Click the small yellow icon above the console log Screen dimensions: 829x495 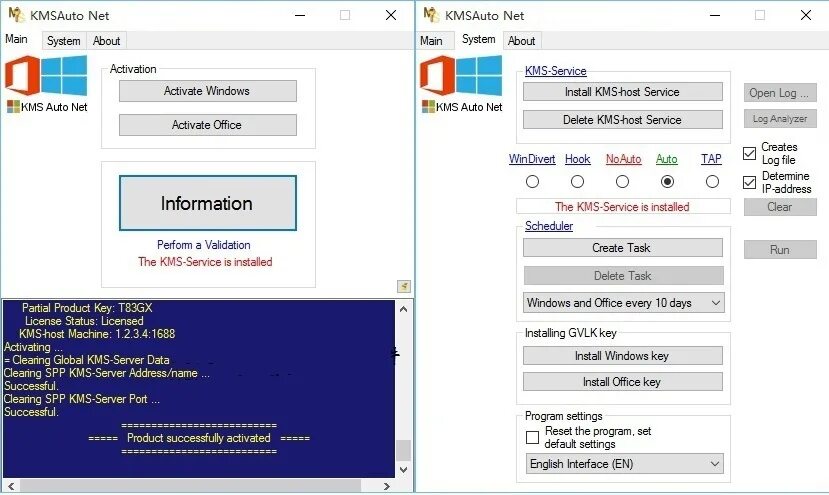(x=404, y=286)
